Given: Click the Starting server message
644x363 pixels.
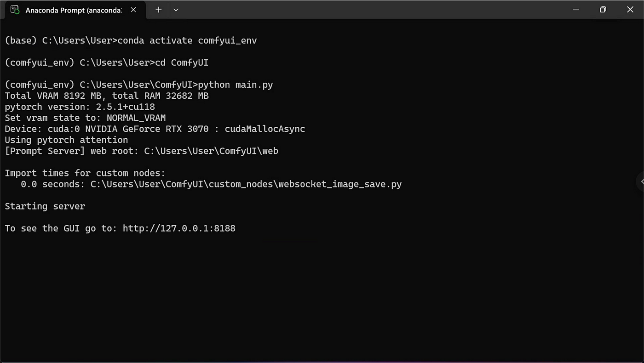Looking at the screenshot, I should (45, 206).
